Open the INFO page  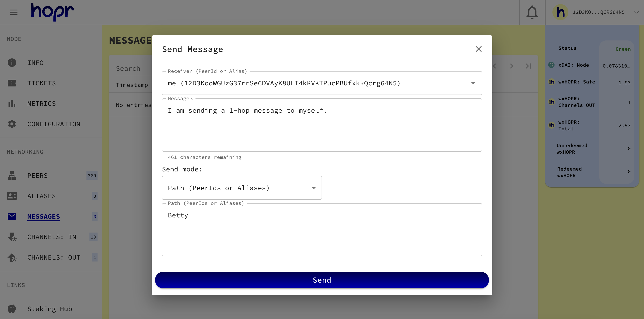[35, 63]
